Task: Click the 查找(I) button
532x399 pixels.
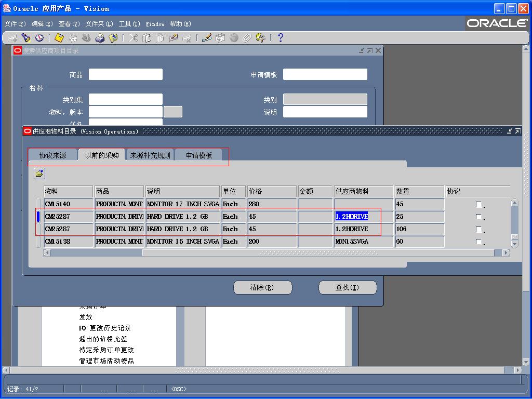Action: pos(348,287)
